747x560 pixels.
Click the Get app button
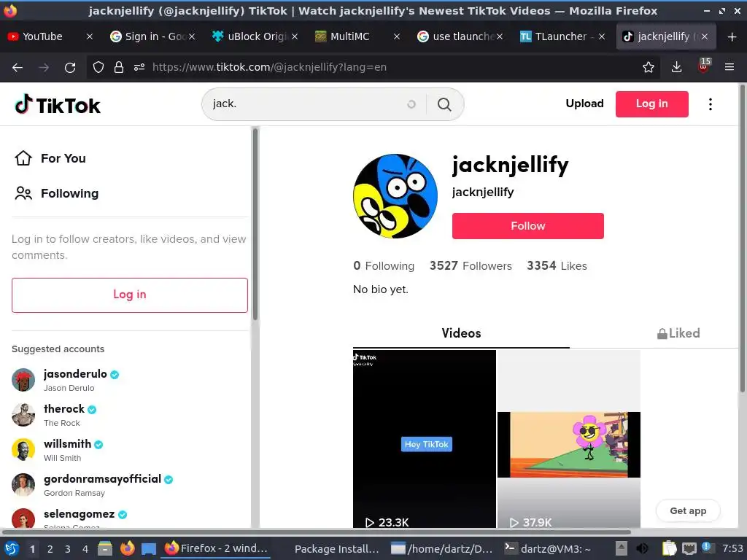(688, 510)
